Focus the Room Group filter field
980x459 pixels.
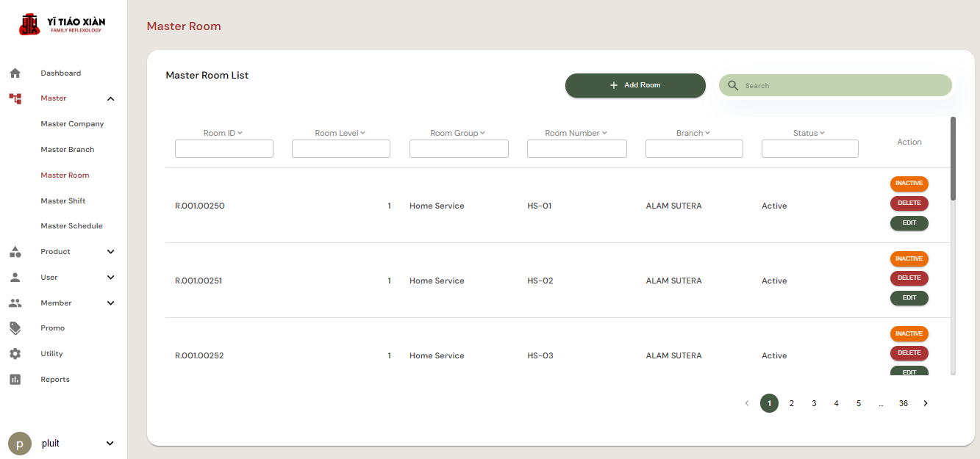459,149
